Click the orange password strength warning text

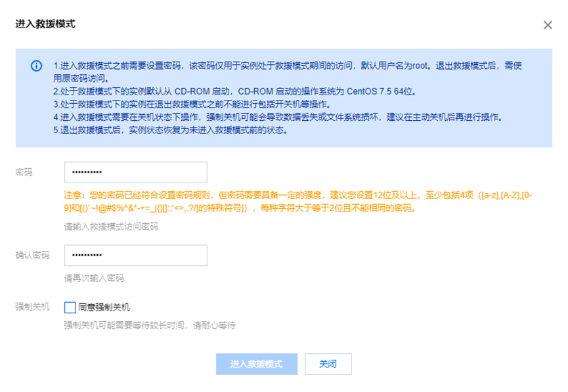click(297, 202)
